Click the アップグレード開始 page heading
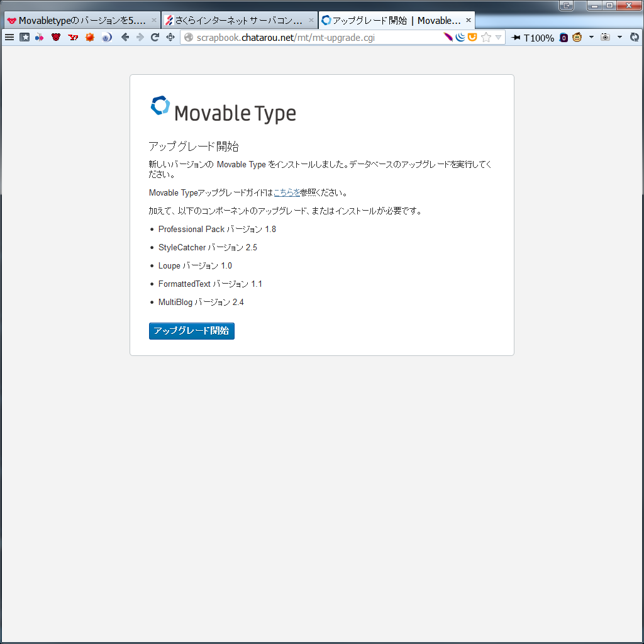Image resolution: width=644 pixels, height=644 pixels. click(x=194, y=146)
